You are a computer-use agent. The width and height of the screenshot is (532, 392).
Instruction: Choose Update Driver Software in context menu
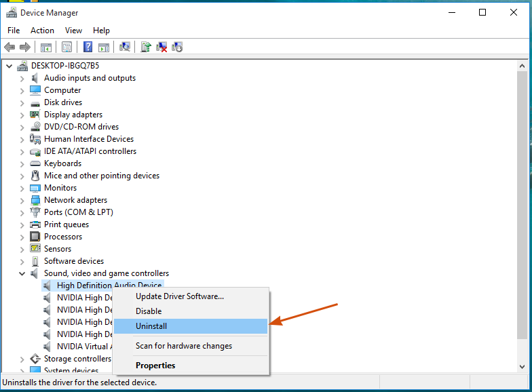tap(191, 296)
